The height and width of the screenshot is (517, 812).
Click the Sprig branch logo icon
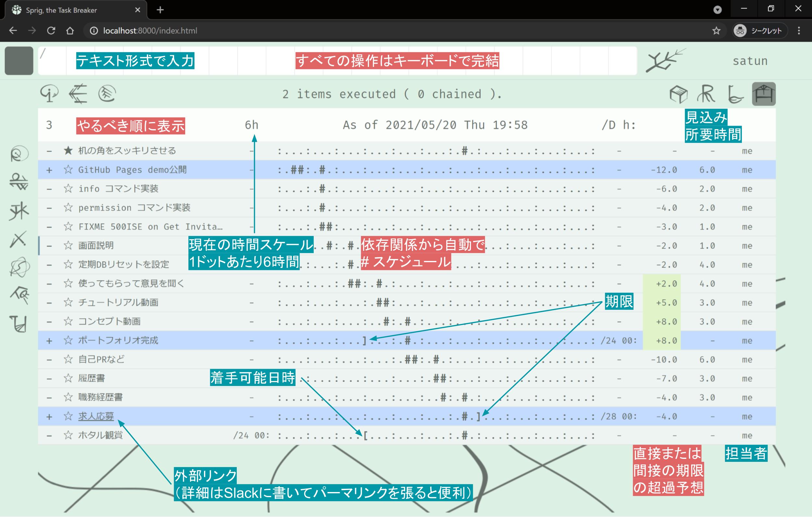[x=664, y=61]
